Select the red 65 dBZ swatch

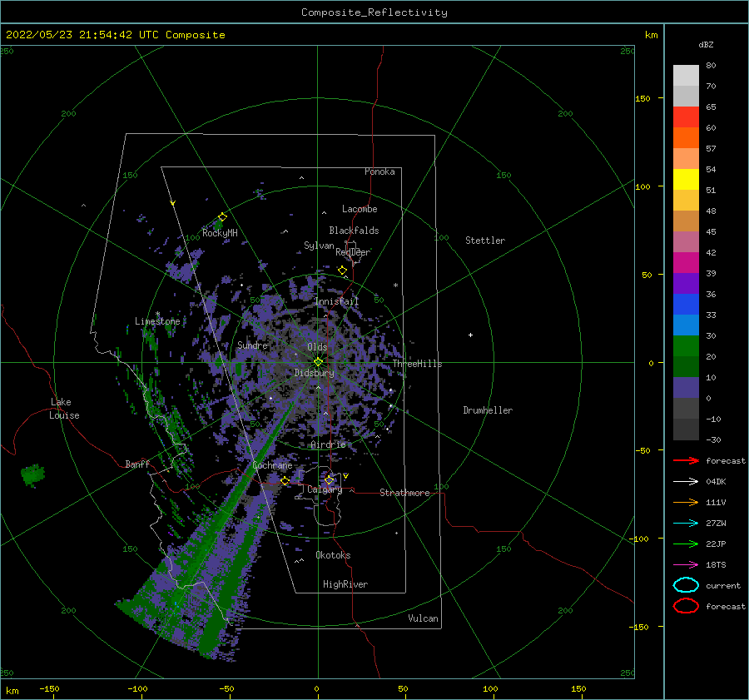[x=686, y=117]
